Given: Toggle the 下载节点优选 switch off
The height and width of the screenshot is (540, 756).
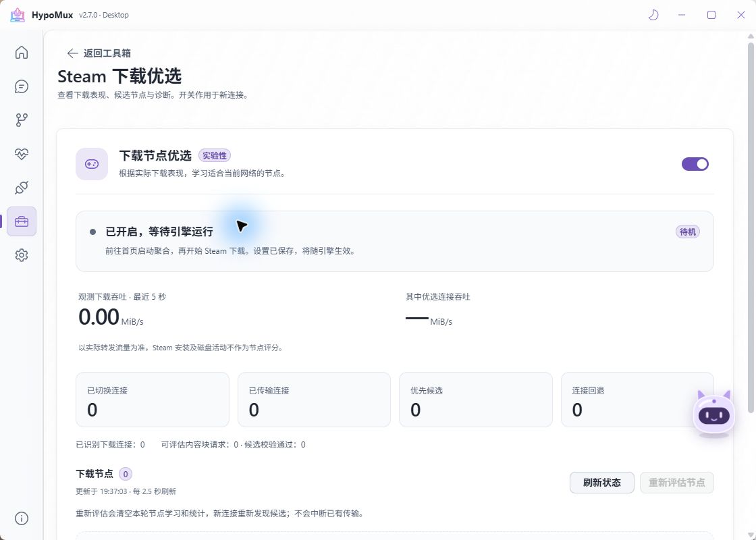Looking at the screenshot, I should click(695, 164).
